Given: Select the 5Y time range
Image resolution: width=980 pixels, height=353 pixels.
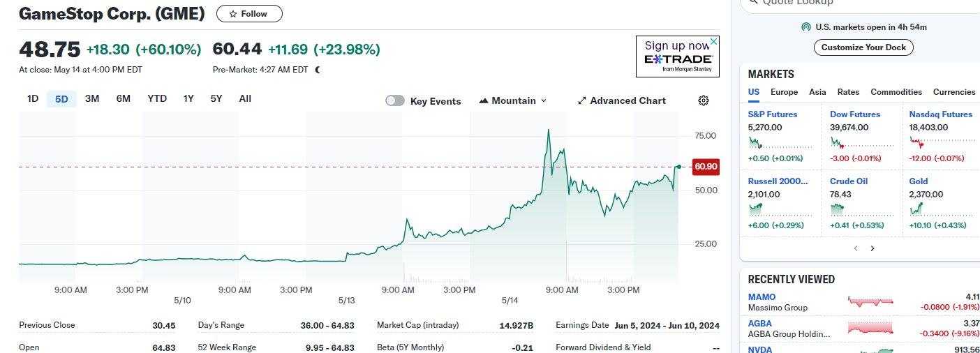Looking at the screenshot, I should coord(216,98).
